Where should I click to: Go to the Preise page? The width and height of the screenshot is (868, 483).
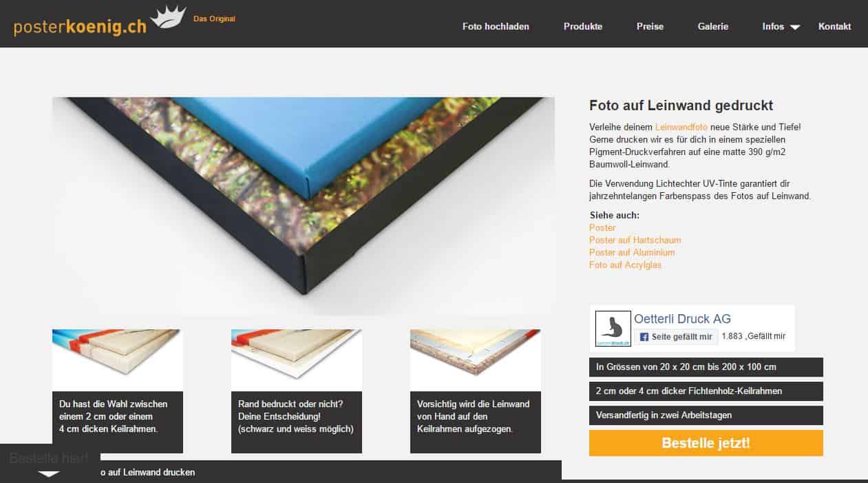pyautogui.click(x=650, y=26)
